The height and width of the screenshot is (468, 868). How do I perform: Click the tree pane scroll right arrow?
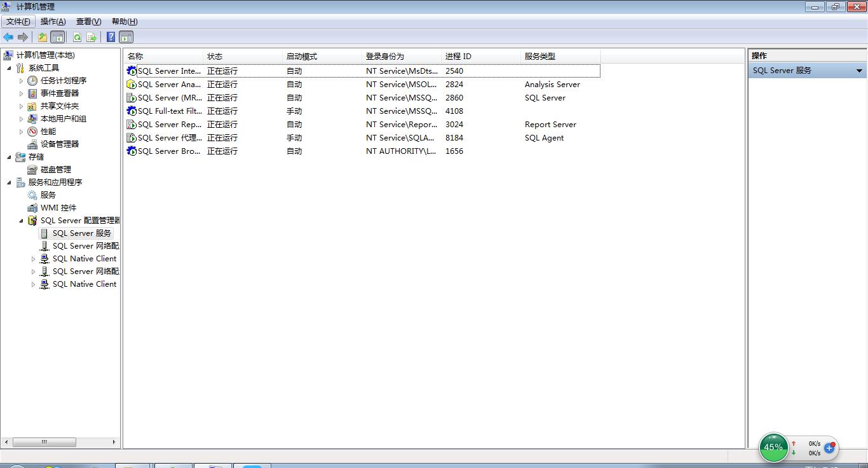click(x=114, y=442)
